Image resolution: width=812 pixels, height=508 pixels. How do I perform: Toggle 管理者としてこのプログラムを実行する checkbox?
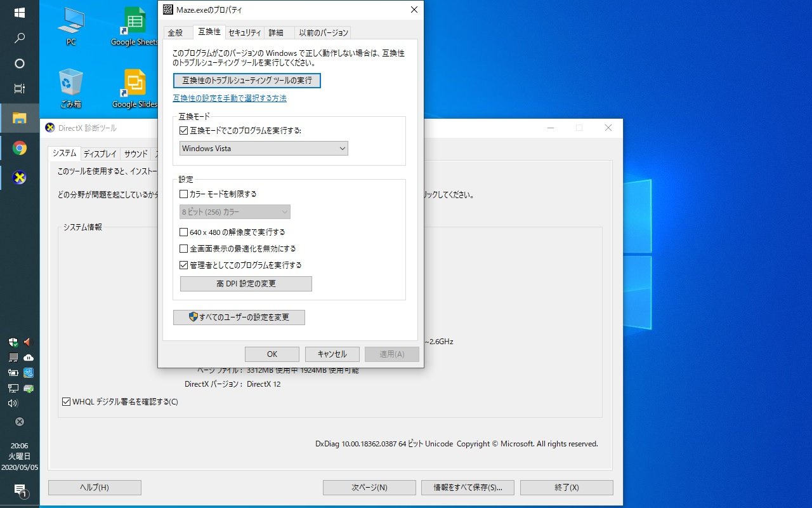coord(184,265)
